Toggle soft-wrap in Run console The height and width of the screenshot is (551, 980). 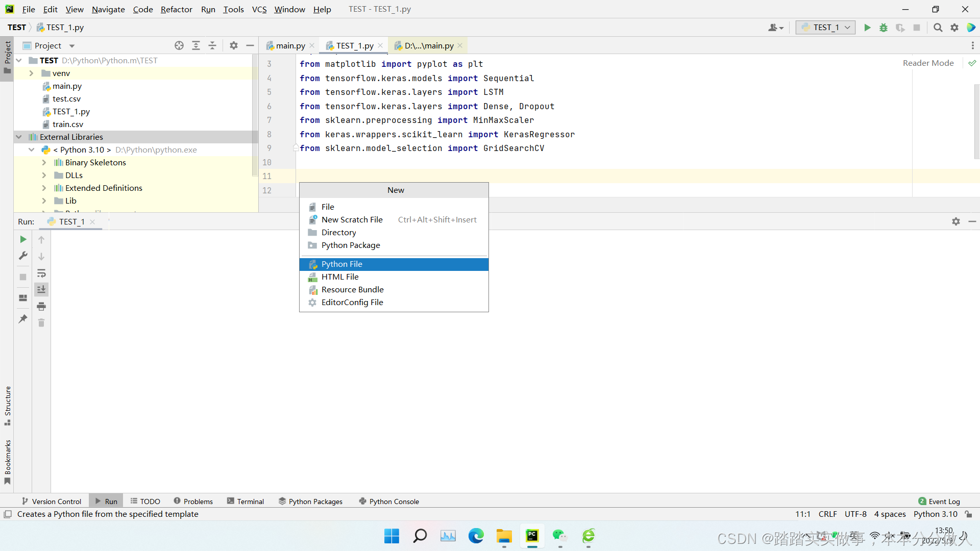(x=41, y=273)
